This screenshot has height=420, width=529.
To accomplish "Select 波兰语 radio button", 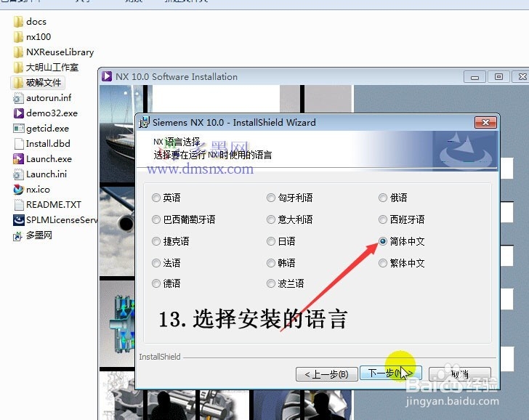I will [271, 283].
